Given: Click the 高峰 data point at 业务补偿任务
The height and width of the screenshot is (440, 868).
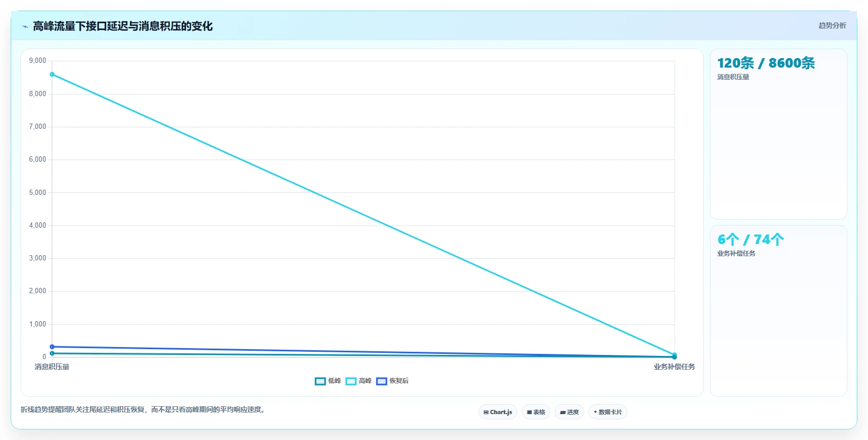Looking at the screenshot, I should point(675,355).
